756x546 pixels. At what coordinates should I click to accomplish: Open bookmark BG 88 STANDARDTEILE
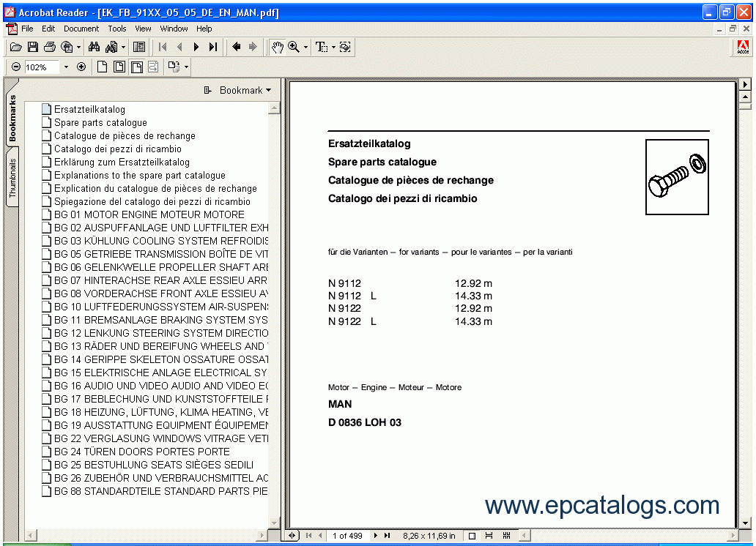(x=161, y=491)
